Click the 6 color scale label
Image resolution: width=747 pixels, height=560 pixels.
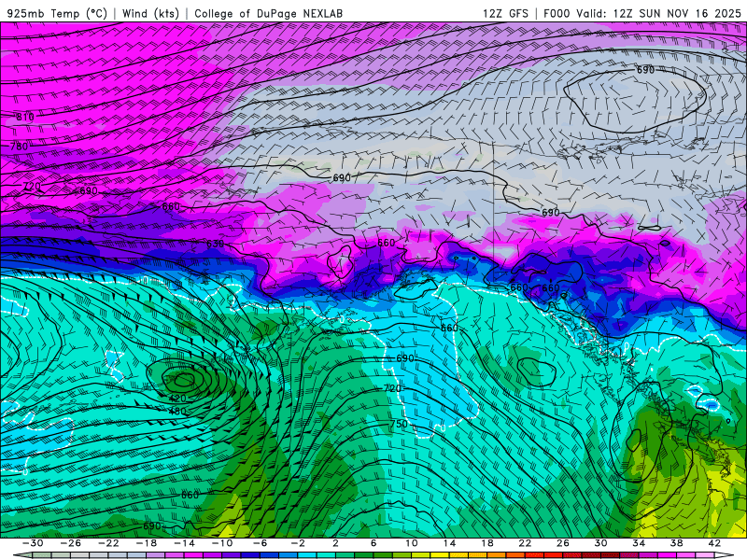(x=373, y=543)
